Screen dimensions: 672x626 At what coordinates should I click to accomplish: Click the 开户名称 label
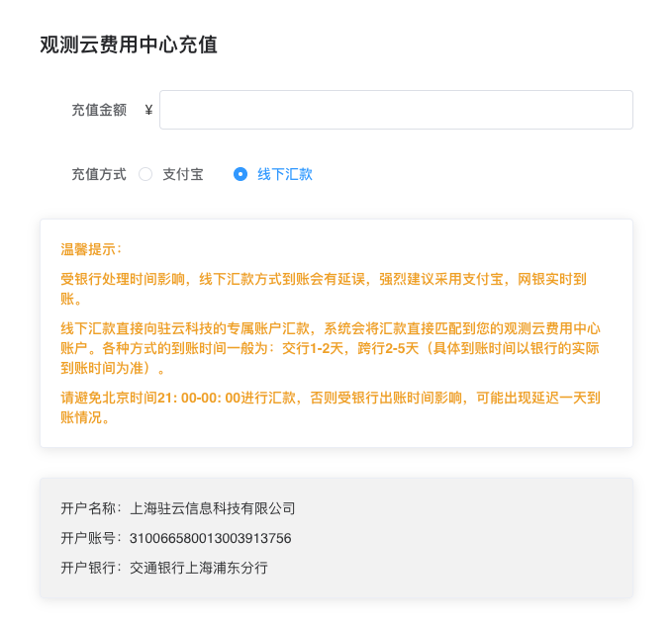pyautogui.click(x=91, y=508)
